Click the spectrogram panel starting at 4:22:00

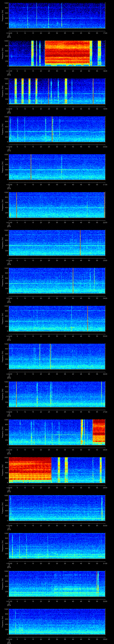click(x=57, y=243)
